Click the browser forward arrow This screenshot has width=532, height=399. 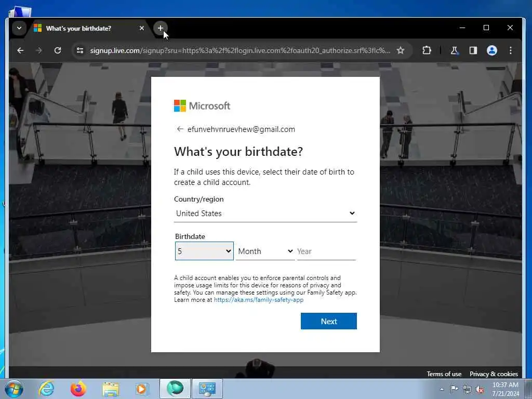point(39,50)
